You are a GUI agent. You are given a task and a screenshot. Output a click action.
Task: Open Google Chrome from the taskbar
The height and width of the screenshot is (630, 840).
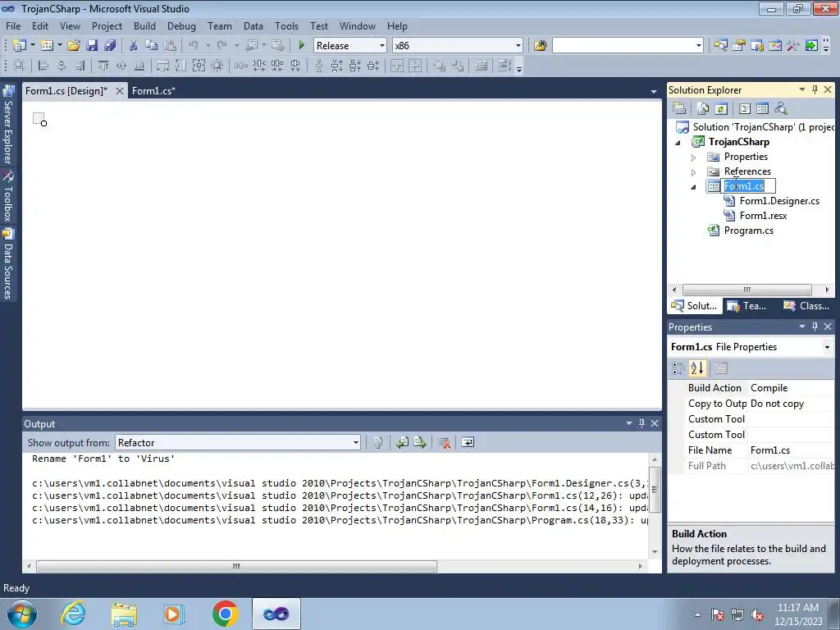pos(225,614)
